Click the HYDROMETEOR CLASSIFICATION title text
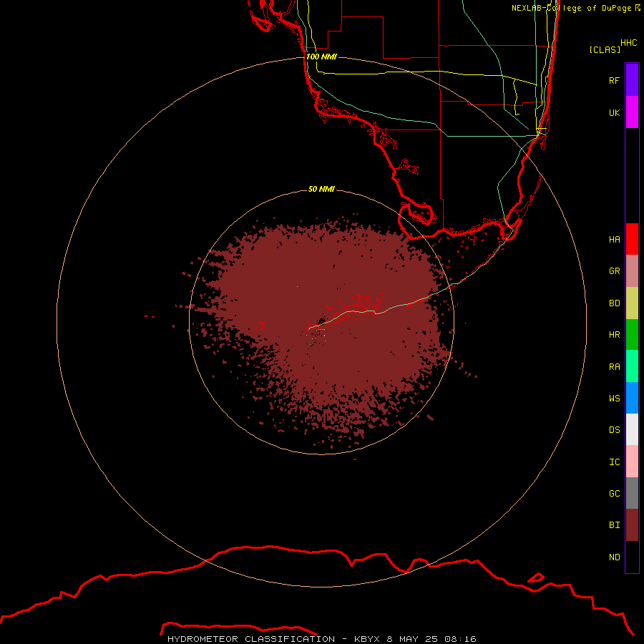The height and width of the screenshot is (644, 644). (251, 639)
